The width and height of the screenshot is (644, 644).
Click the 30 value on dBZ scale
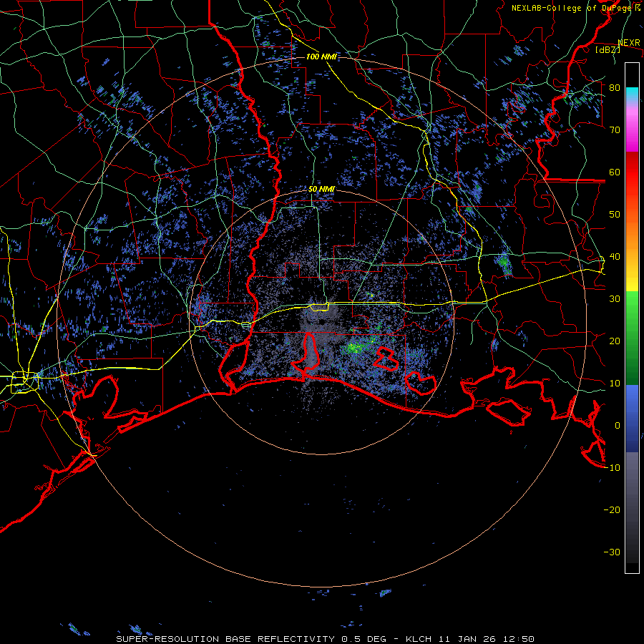(615, 299)
